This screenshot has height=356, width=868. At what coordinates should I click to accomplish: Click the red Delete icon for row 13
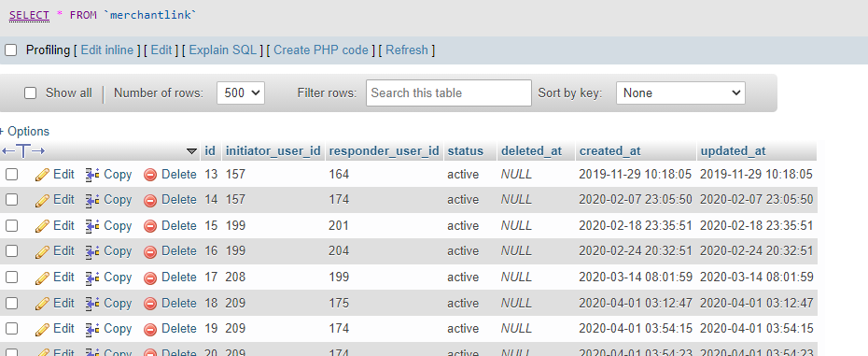click(150, 176)
